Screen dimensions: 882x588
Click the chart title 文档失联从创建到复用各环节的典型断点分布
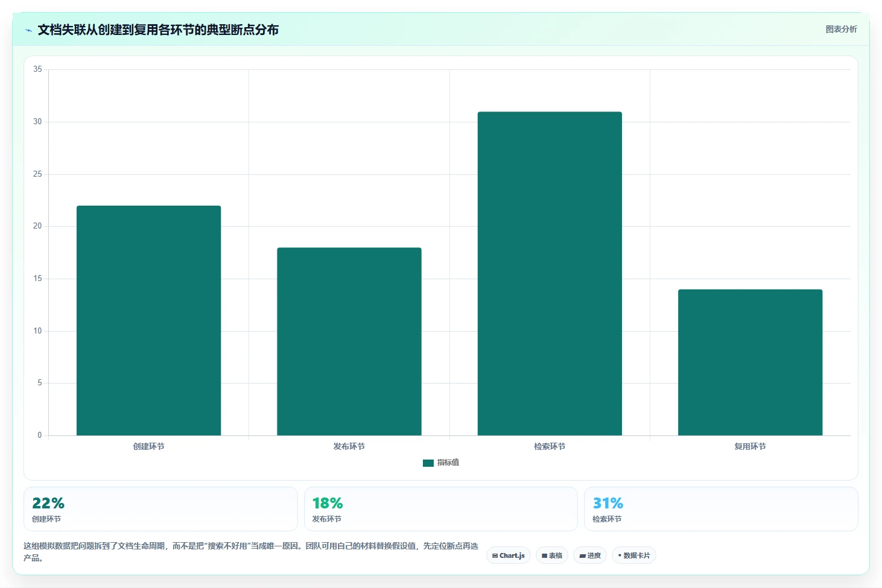[158, 30]
